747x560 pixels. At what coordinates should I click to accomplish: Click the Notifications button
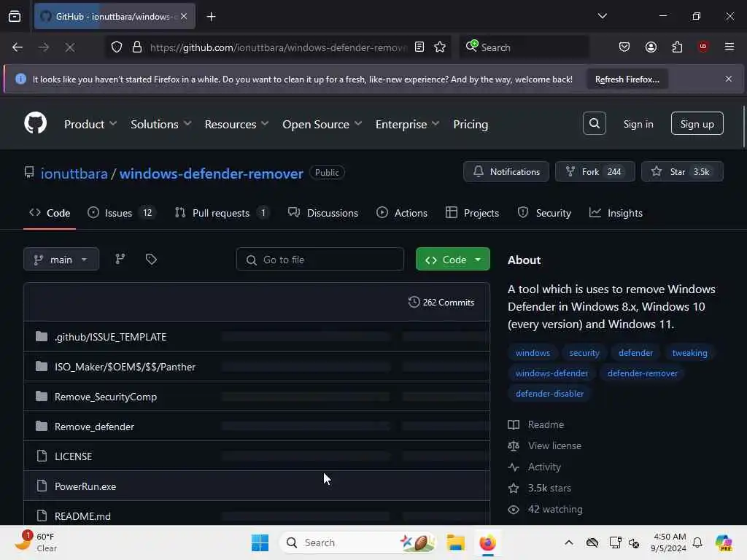pyautogui.click(x=506, y=171)
